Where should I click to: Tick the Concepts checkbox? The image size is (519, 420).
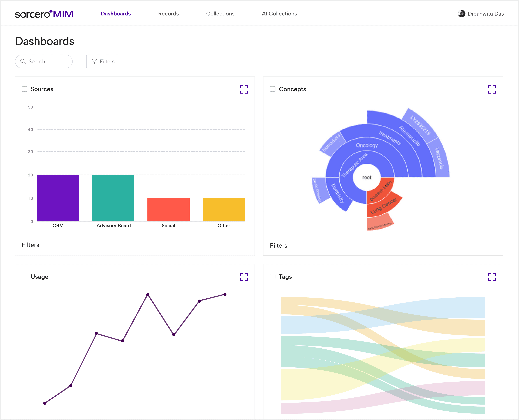tap(273, 89)
